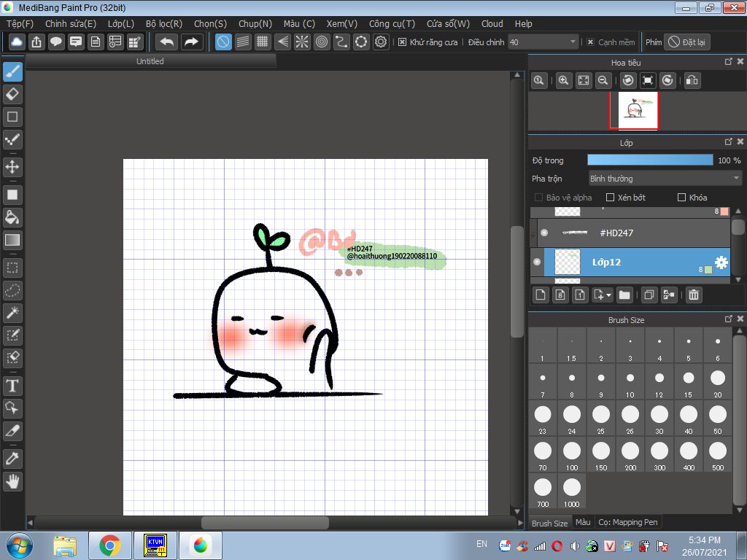The height and width of the screenshot is (560, 747).
Task: Open the Cửa sổ(W) menu
Action: [x=448, y=24]
